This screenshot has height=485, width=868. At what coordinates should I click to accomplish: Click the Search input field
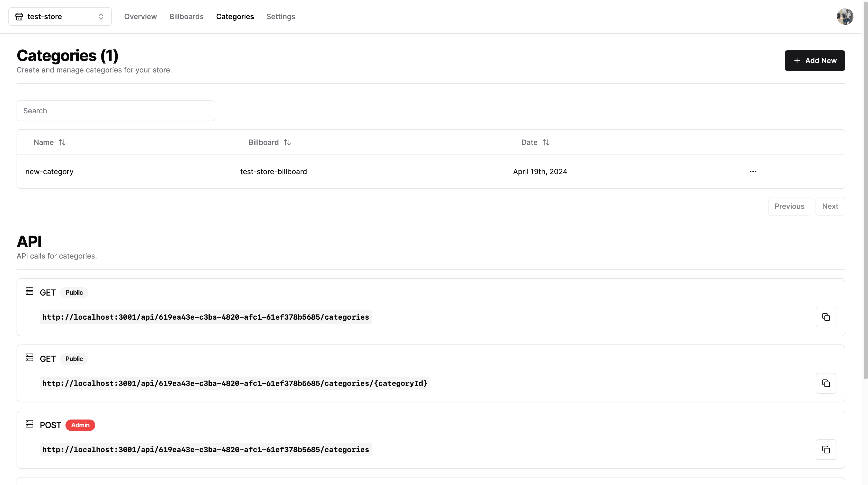click(116, 110)
